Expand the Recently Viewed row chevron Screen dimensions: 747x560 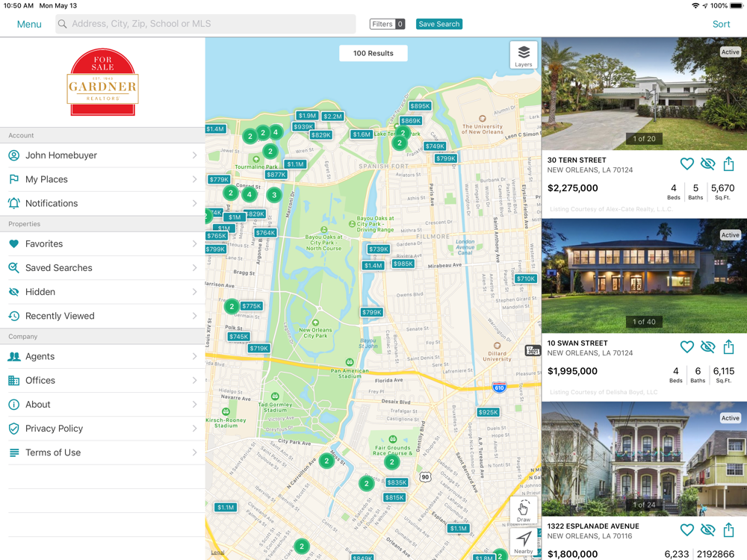pyautogui.click(x=195, y=316)
